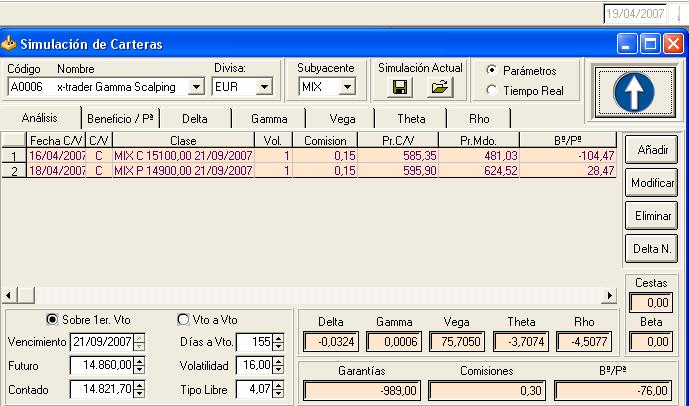Image resolution: width=689 pixels, height=406 pixels.
Task: Click the Delta N. button
Action: coord(651,248)
